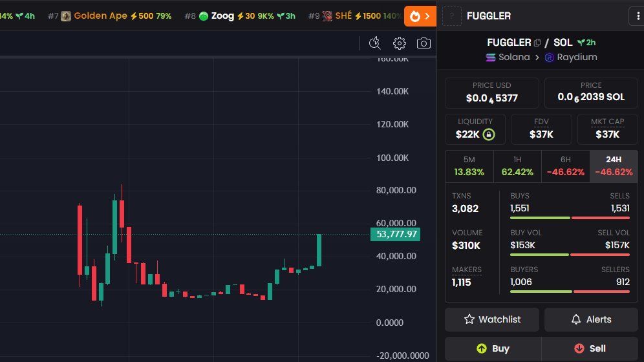Click the SHÉ token avatar
The width and height of the screenshot is (644, 362).
coord(327,16)
